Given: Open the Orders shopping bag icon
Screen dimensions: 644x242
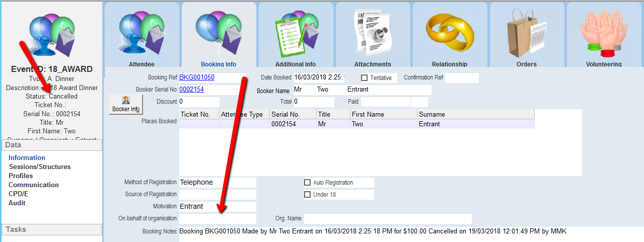Looking at the screenshot, I should coord(527,32).
